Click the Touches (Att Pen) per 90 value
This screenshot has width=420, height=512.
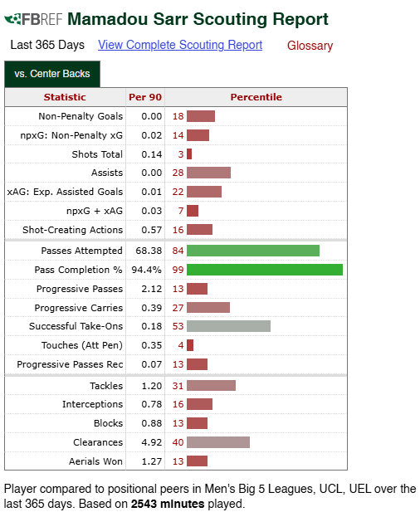pyautogui.click(x=152, y=345)
